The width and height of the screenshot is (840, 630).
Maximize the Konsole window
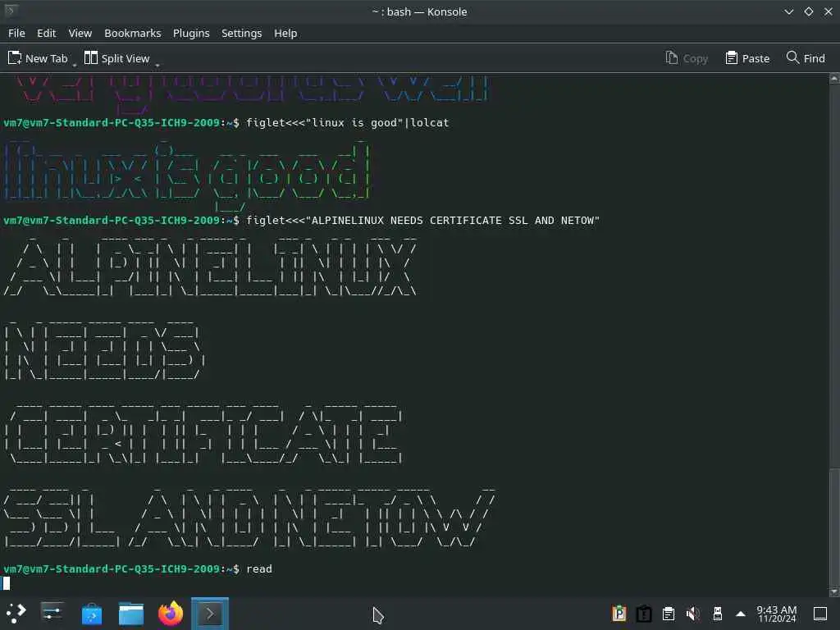coord(809,11)
